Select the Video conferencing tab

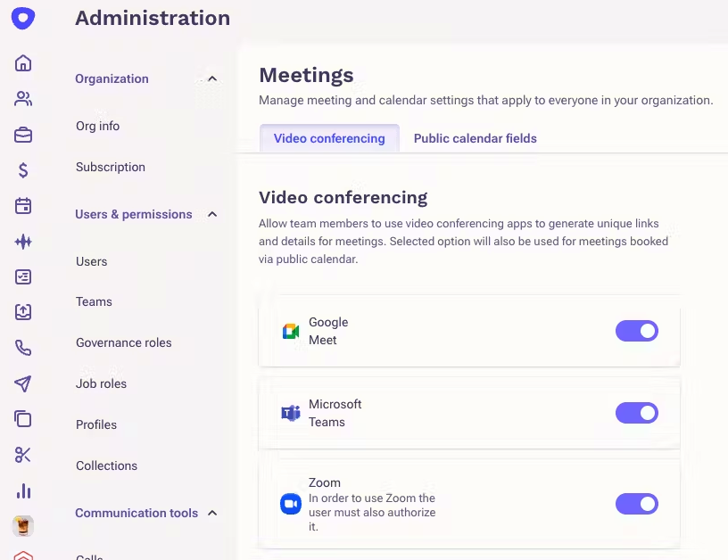329,138
